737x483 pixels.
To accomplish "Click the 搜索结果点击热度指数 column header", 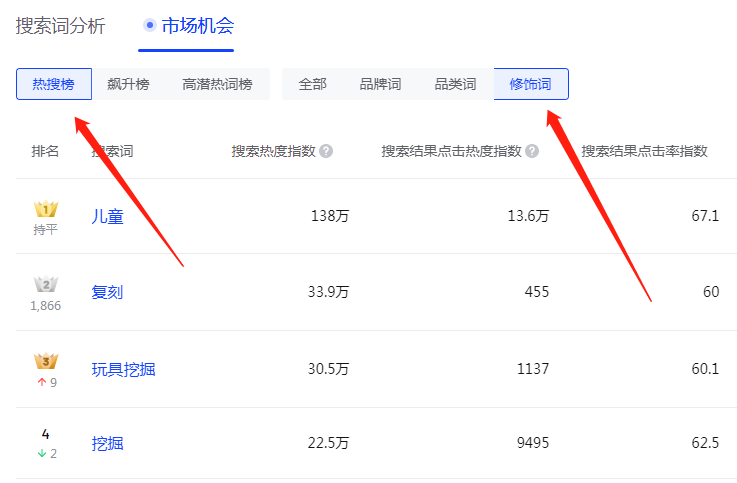I will click(451, 151).
